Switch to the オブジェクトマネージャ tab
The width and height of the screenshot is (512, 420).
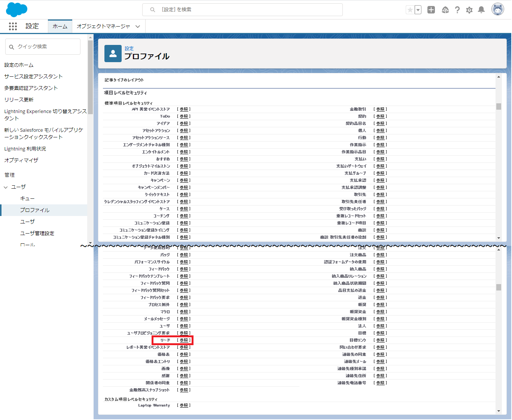pos(103,26)
